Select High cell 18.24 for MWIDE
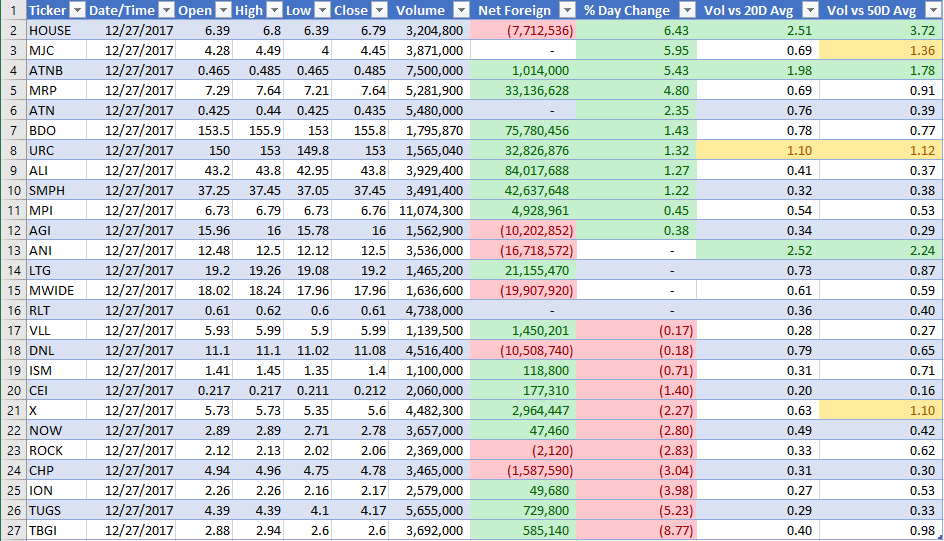Image resolution: width=944 pixels, height=541 pixels. pyautogui.click(x=258, y=290)
